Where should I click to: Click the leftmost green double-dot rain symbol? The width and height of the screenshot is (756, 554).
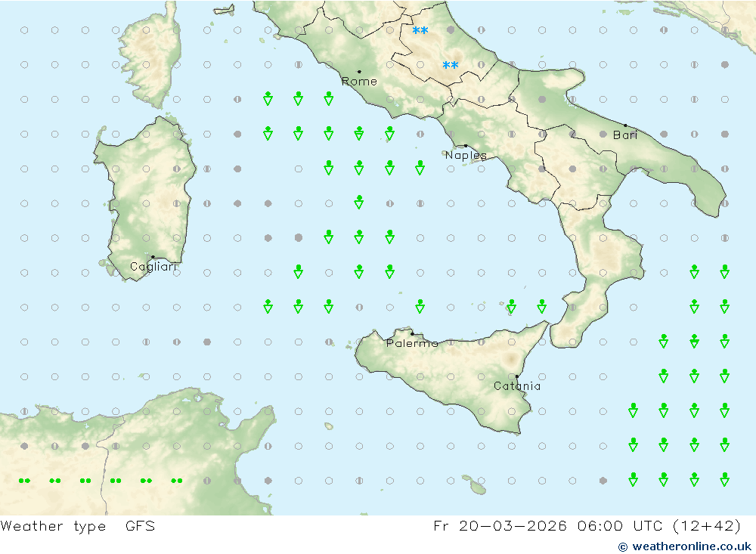pos(25,481)
